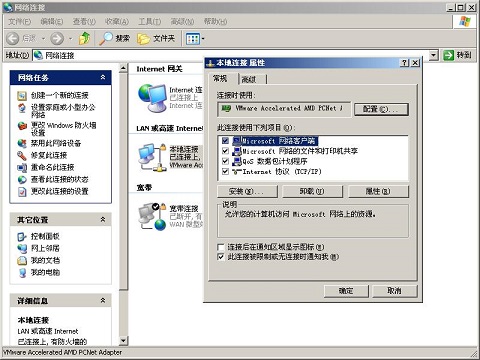
Task: Click the Cancel (取消) button
Action: (394, 291)
